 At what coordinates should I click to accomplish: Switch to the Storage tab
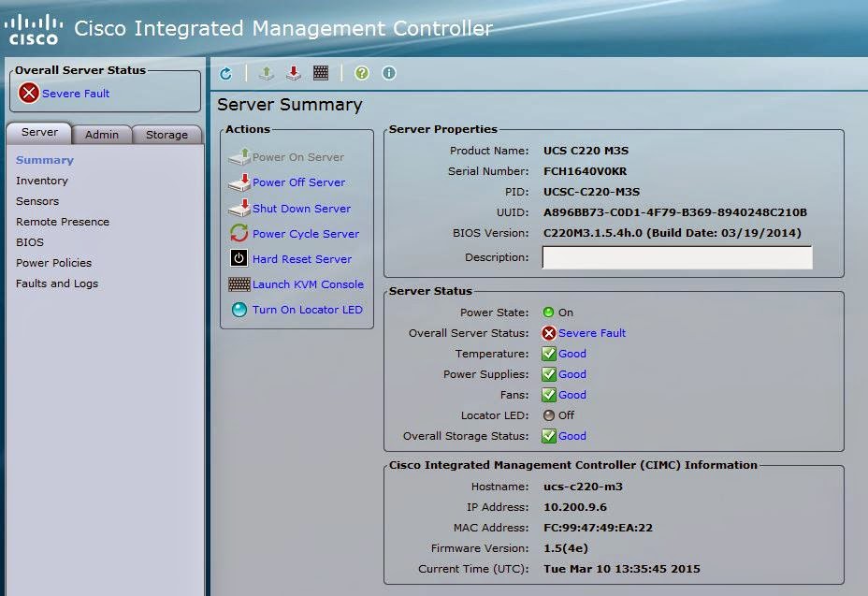click(166, 135)
